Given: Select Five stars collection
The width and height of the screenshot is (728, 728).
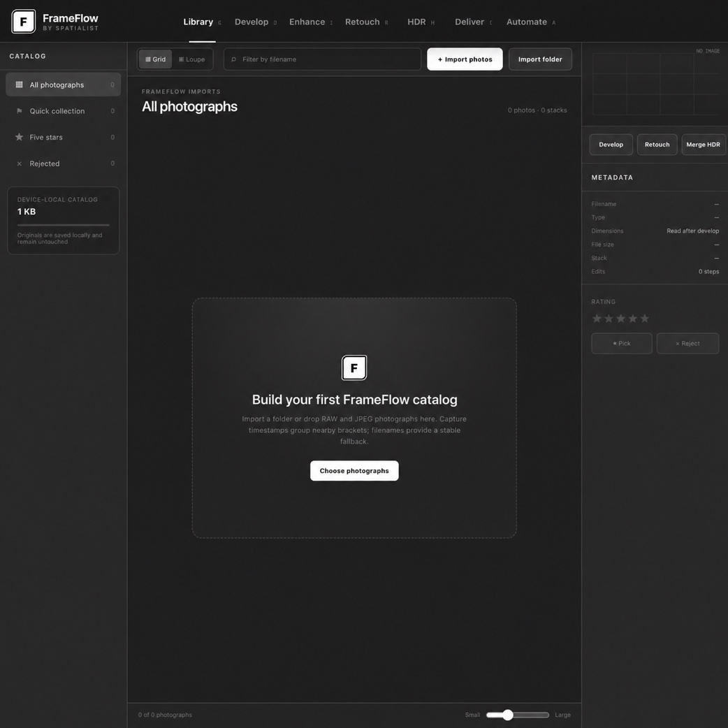Looking at the screenshot, I should [x=63, y=137].
